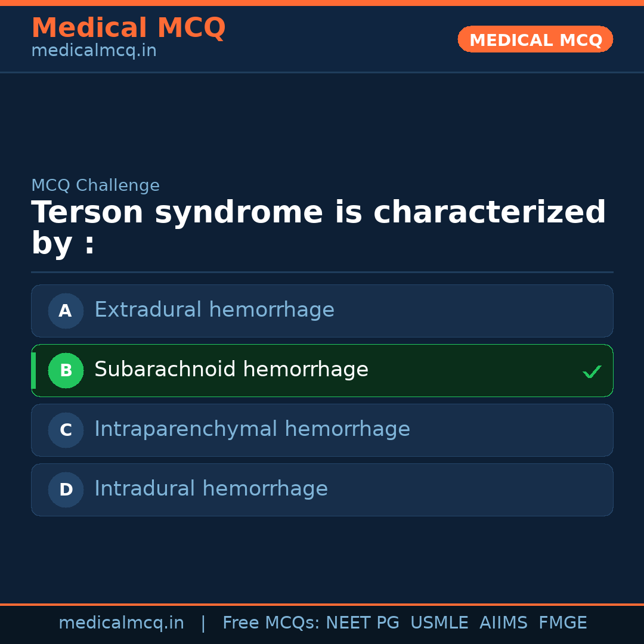Image resolution: width=644 pixels, height=644 pixels.
Task: Click the Subarachnoid hemorrhage answer text
Action: click(x=231, y=370)
